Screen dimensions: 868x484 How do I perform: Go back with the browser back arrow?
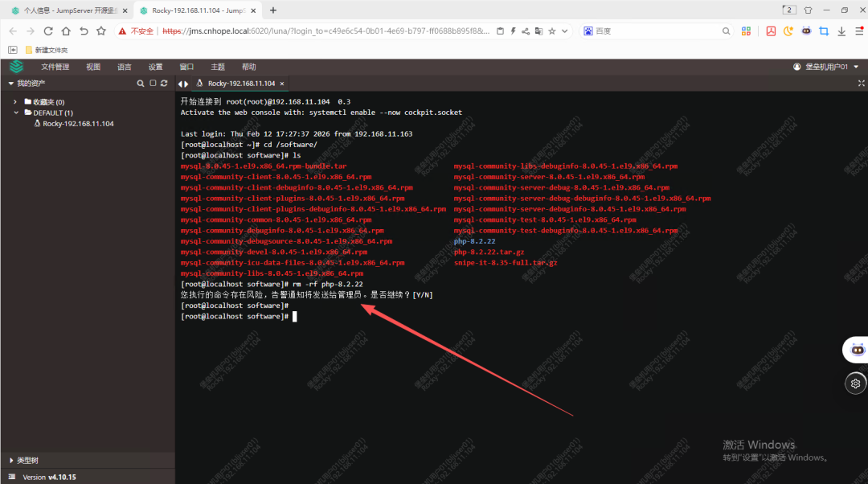(x=14, y=31)
